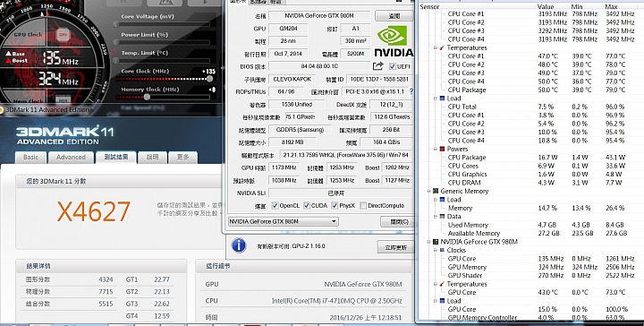Switch to the Basic tab in 3DMark 11
Screen dimensions: 644x326
[30, 157]
